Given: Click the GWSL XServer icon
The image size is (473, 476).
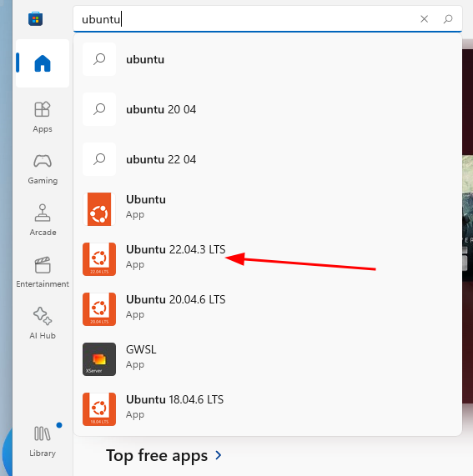Looking at the screenshot, I should click(99, 359).
